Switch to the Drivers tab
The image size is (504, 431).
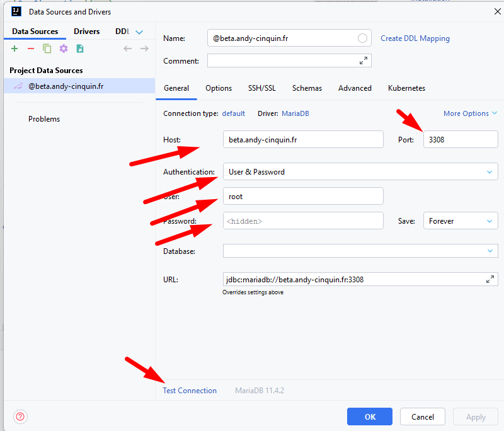coord(87,32)
